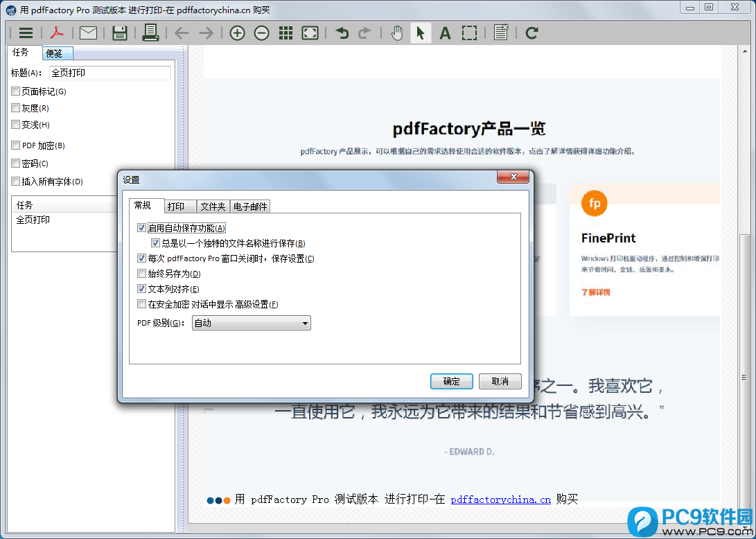This screenshot has height=539, width=756.
Task: Switch to 常规 tab in settings
Action: [x=147, y=205]
